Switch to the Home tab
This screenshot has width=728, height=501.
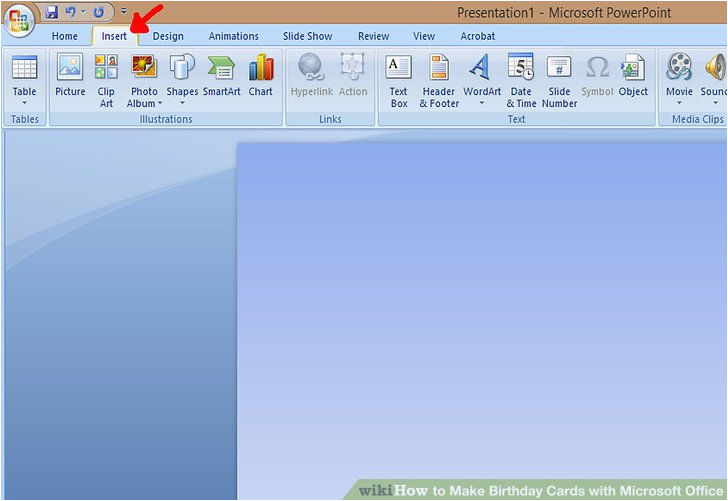(65, 36)
